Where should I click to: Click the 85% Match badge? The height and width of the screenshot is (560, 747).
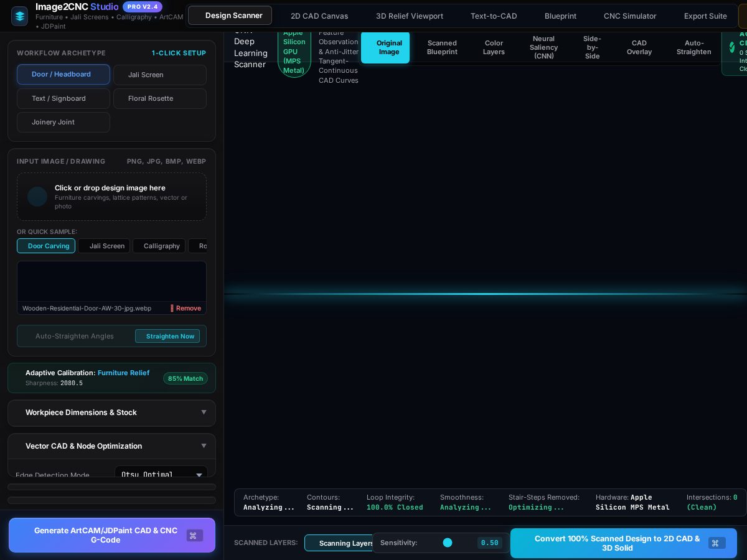[186, 378]
